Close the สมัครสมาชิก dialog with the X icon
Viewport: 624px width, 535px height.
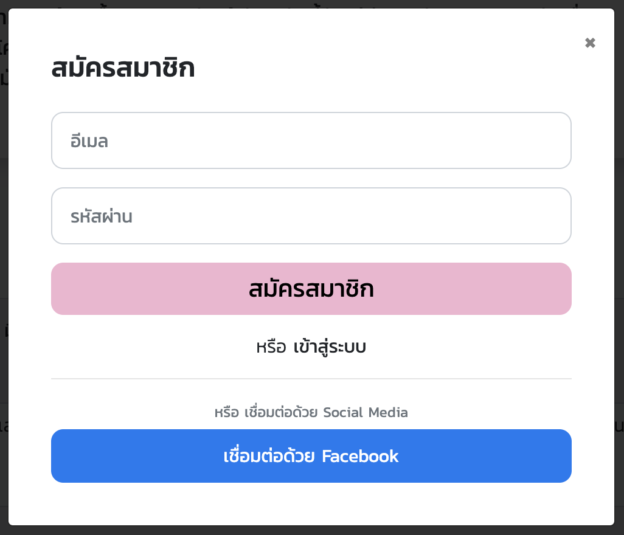[x=590, y=43]
